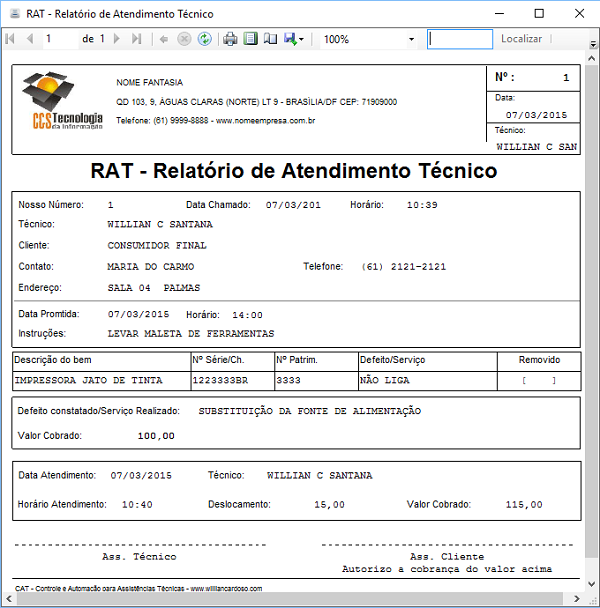Viewport: 600px width, 608px height.
Task: Close the RAT report window
Action: [579, 14]
